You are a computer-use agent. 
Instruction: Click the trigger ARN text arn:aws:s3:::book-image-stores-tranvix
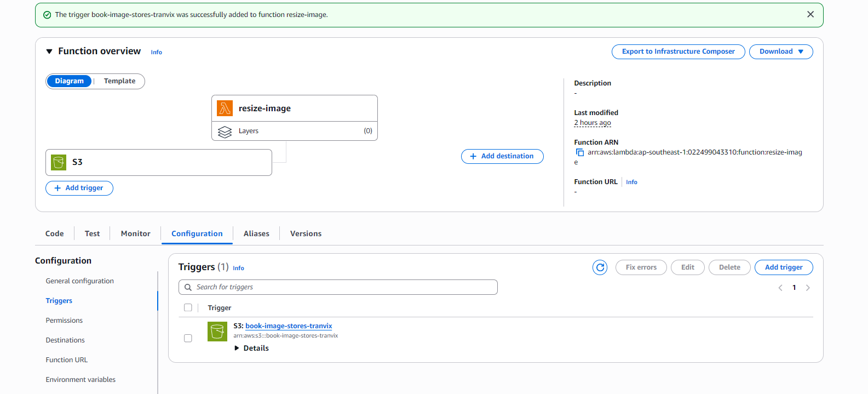(286, 336)
